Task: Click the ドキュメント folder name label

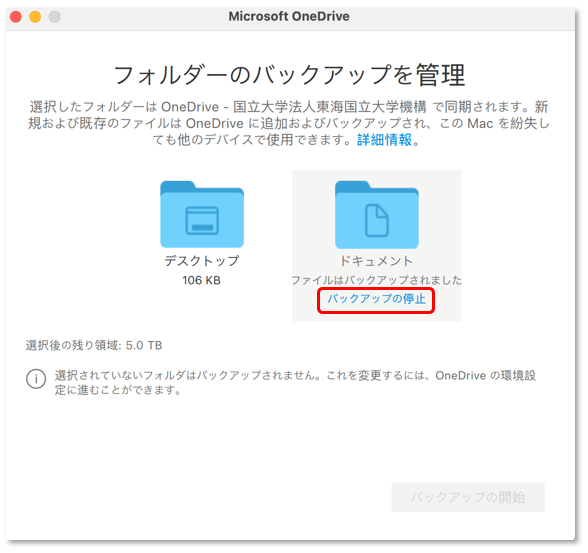Action: 376,261
